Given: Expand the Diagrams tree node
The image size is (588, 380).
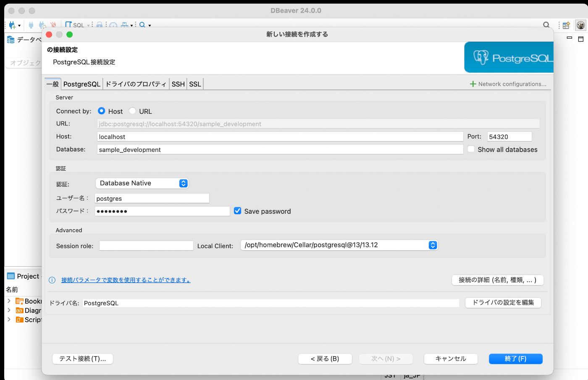Looking at the screenshot, I should [x=9, y=310].
